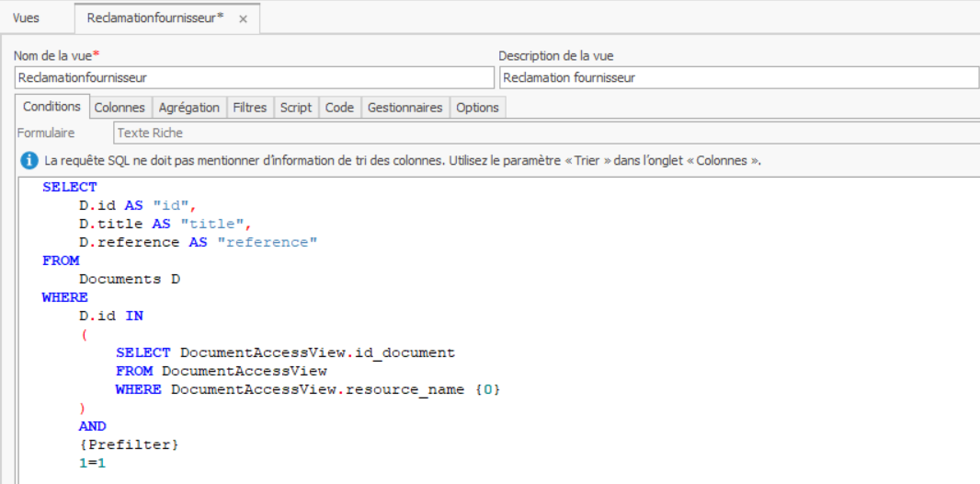Screen dimensions: 980x484
Task: Close the Reclamationfournisseur tab
Action: coord(243,18)
